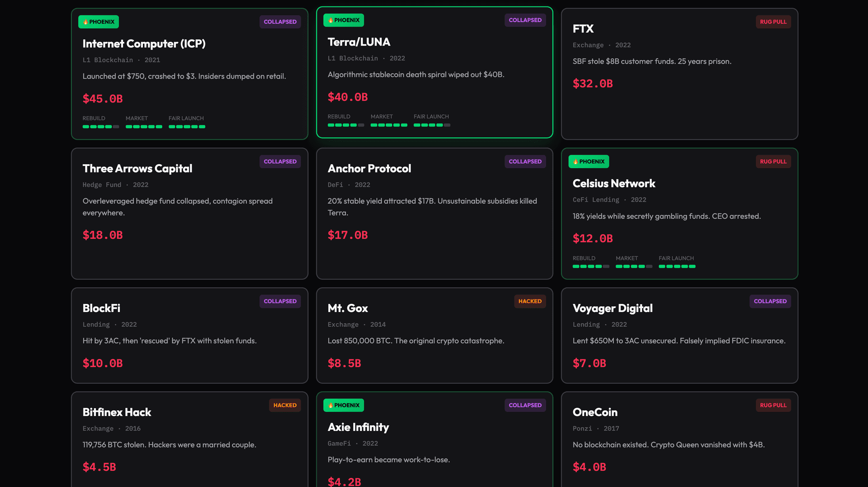Click the HACKED tag on Bitfinex Hack card
868x487 pixels.
tap(285, 405)
